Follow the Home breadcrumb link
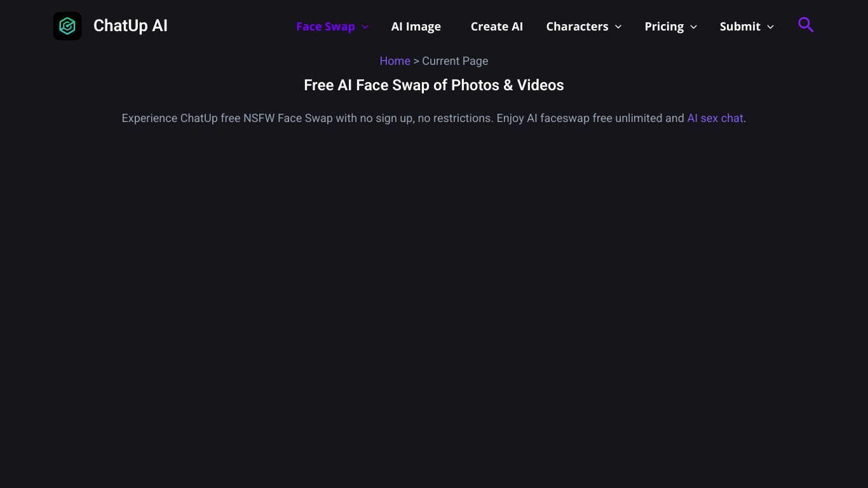Screen dimensions: 868x488 [395, 61]
